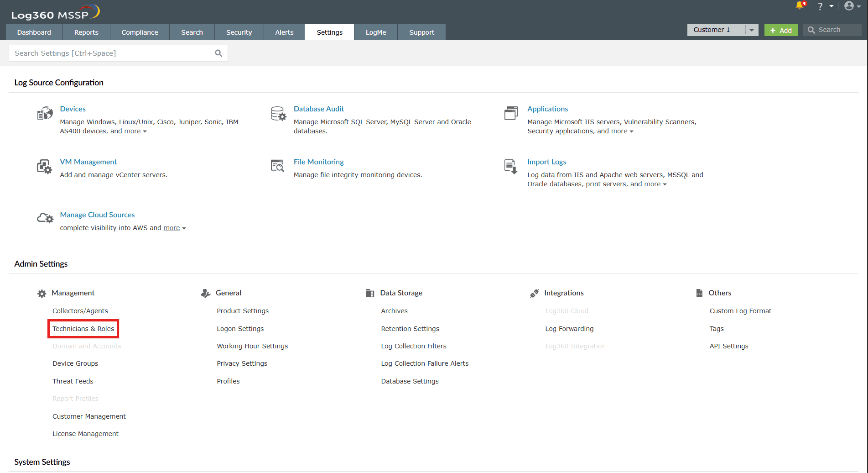Click the Management gear icon

coord(42,294)
